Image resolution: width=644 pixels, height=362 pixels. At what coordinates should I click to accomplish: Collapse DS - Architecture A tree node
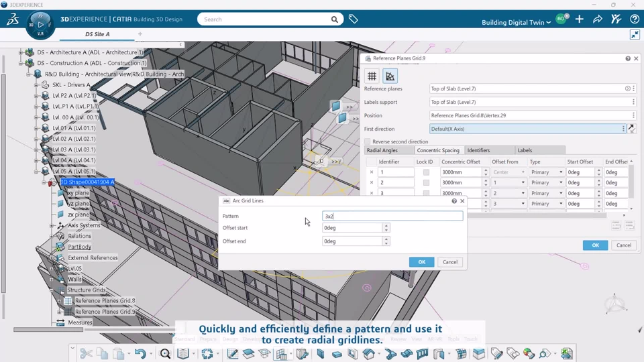pyautogui.click(x=21, y=52)
